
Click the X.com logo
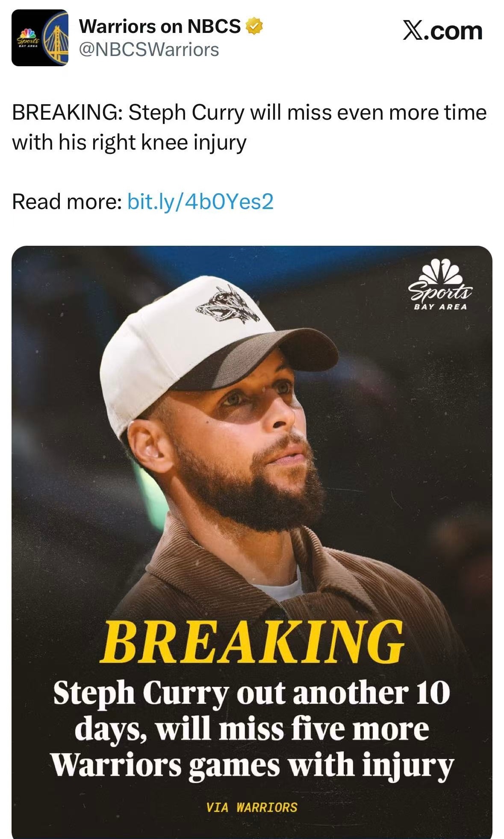point(442,31)
